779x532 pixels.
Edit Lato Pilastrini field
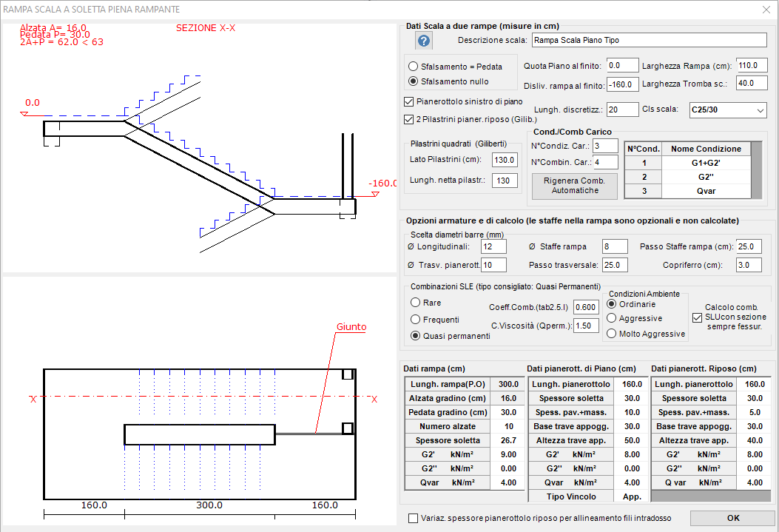505,160
